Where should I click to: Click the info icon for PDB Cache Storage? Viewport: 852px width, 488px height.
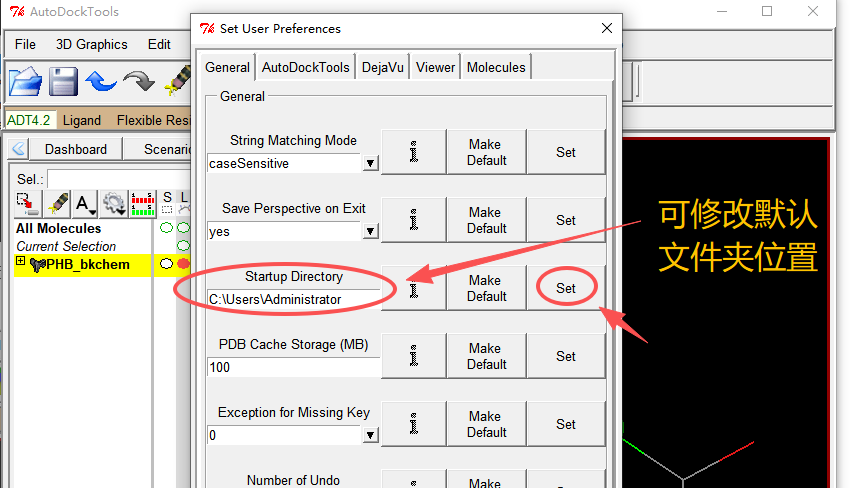pyautogui.click(x=413, y=356)
